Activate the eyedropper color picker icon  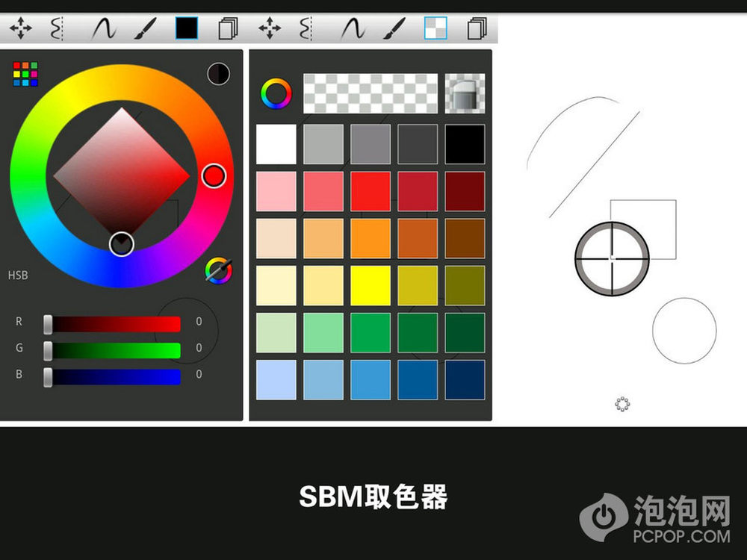(x=219, y=270)
